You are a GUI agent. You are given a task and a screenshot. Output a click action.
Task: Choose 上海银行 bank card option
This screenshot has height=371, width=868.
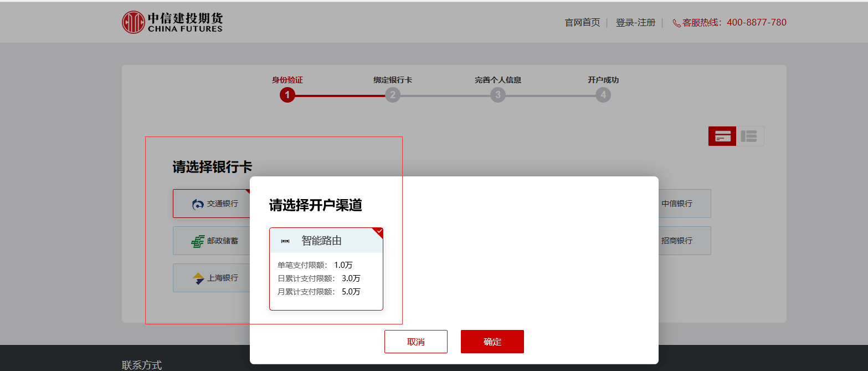[x=212, y=278]
